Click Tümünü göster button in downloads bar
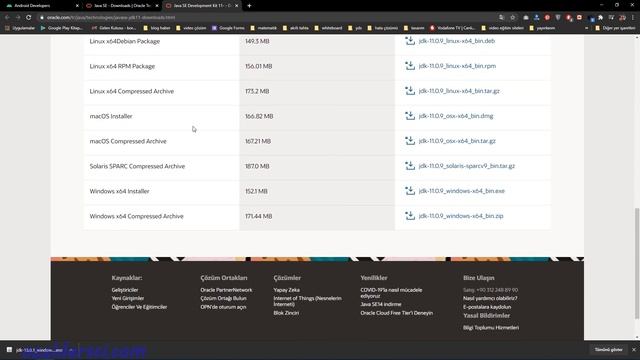 (608, 350)
